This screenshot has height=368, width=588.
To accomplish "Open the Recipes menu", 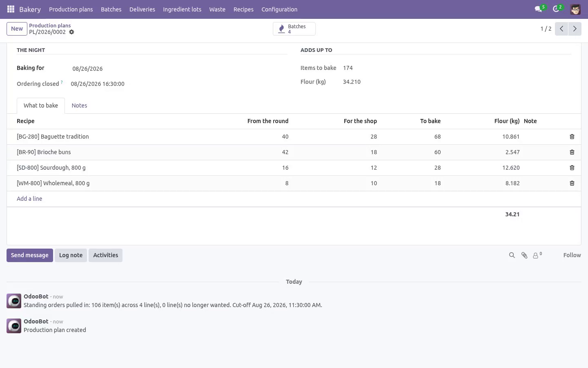I will coord(243,9).
